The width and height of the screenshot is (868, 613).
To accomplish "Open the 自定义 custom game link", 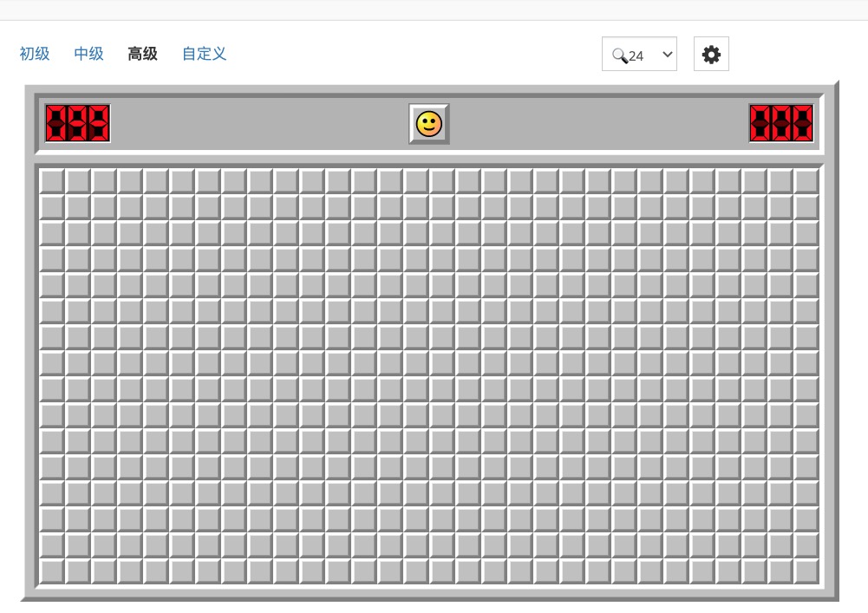I will click(x=204, y=54).
